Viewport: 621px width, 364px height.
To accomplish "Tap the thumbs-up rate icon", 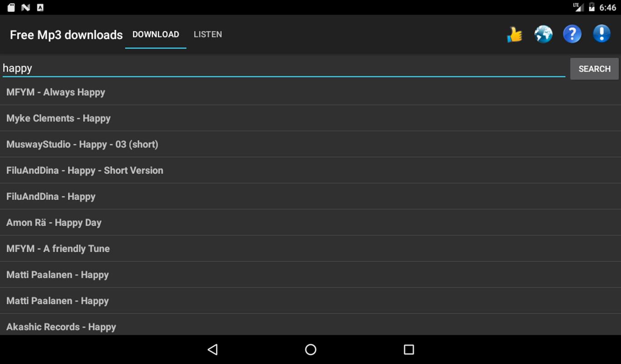I will coord(515,35).
